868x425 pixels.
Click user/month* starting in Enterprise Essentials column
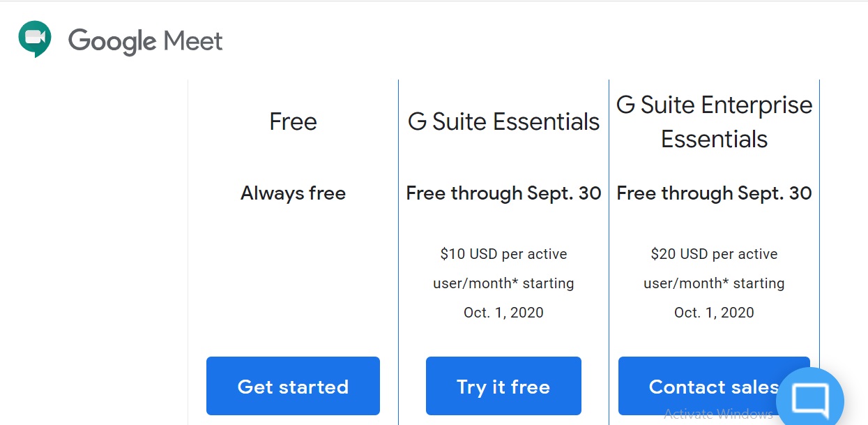pos(714,283)
